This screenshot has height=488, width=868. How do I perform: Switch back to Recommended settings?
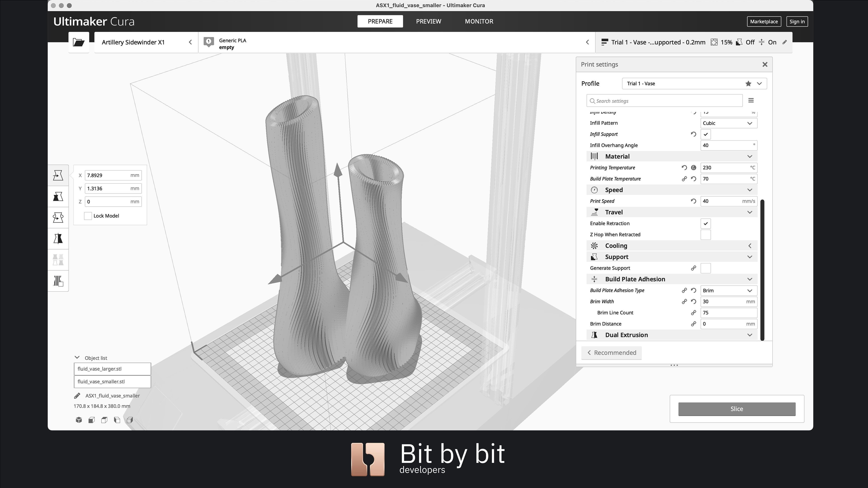[x=611, y=353]
